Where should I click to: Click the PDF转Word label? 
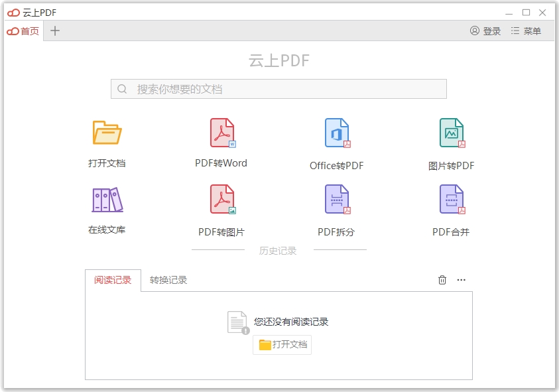pyautogui.click(x=221, y=163)
